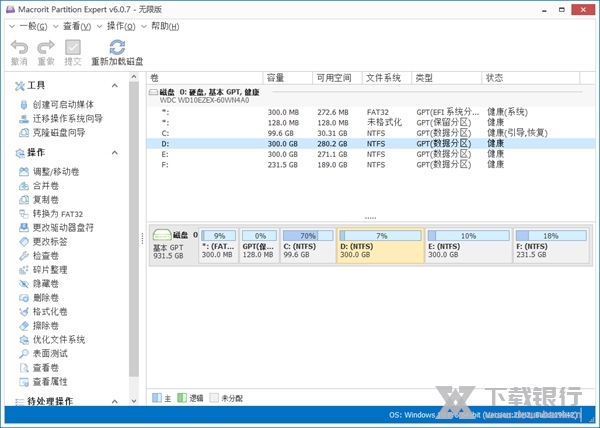The width and height of the screenshot is (600, 428).
Task: Click Disk 0 header row in volume list
Action: click(x=371, y=96)
